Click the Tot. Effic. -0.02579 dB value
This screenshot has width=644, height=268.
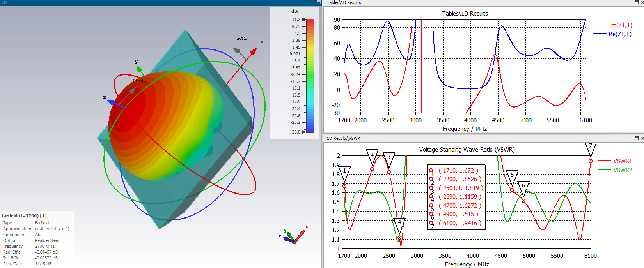(x=46, y=258)
